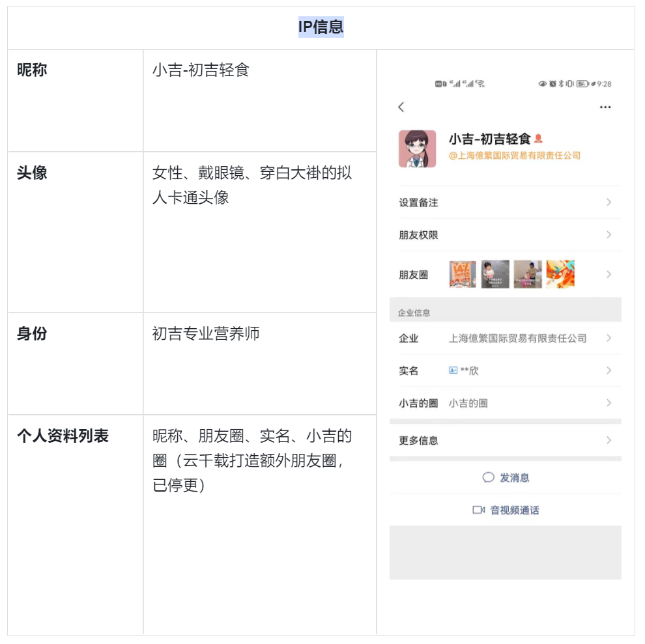Open the first 朋友圈 thumbnail showing 14%
645x644 pixels.
(x=463, y=274)
